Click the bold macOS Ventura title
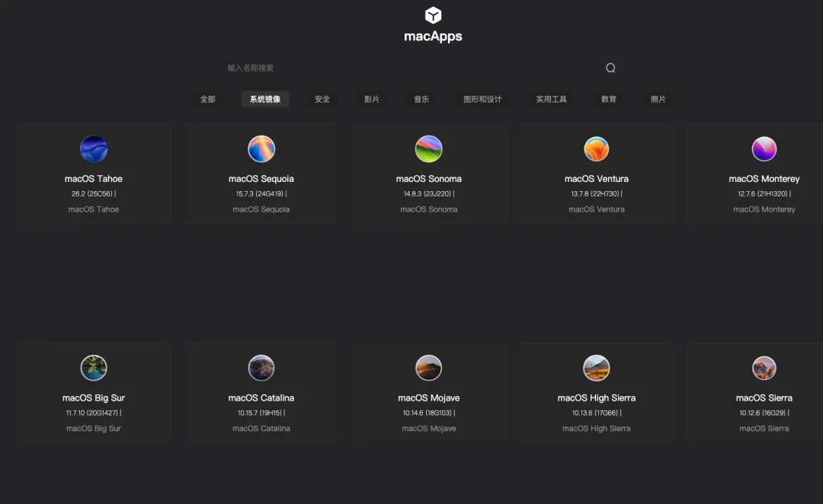 (x=596, y=179)
